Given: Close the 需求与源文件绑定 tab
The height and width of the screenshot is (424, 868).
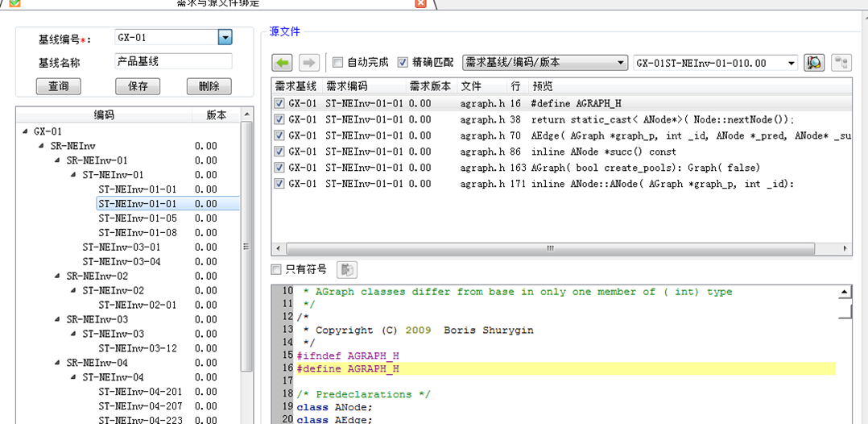Looking at the screenshot, I should pyautogui.click(x=420, y=3).
